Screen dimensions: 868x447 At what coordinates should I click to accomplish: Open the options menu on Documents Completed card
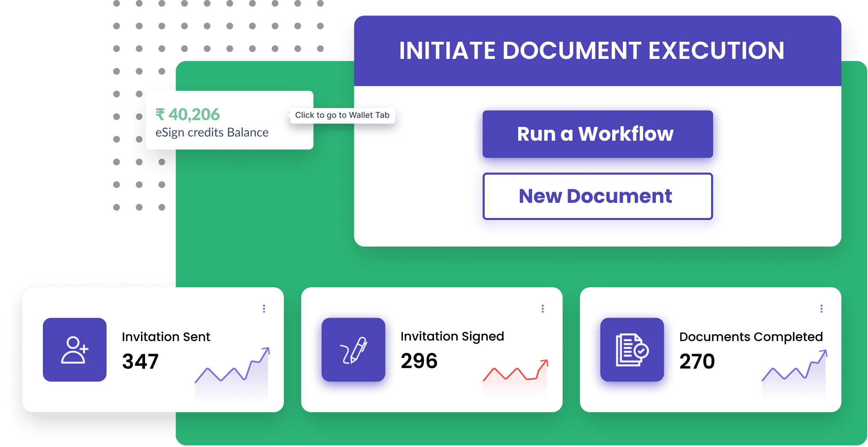tap(821, 309)
